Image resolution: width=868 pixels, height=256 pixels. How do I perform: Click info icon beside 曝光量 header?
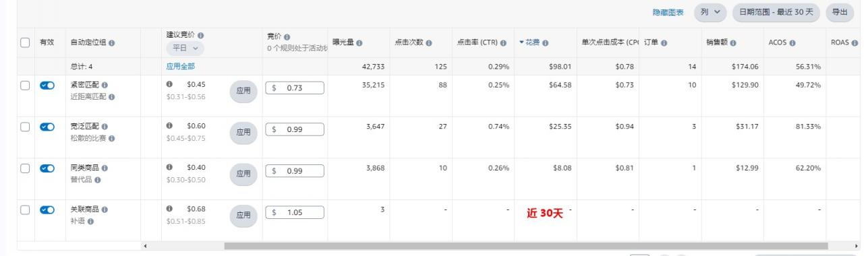click(359, 43)
